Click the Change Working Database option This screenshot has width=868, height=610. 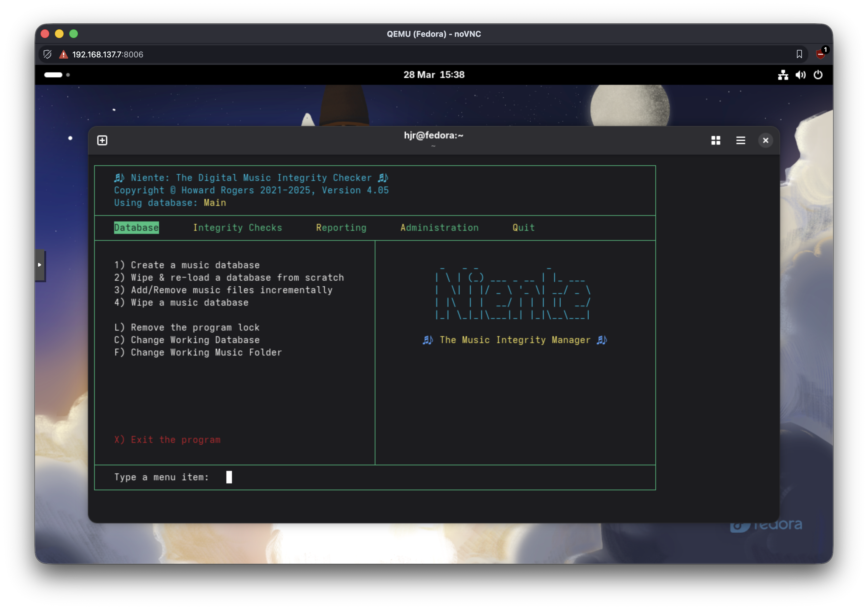pyautogui.click(x=187, y=340)
